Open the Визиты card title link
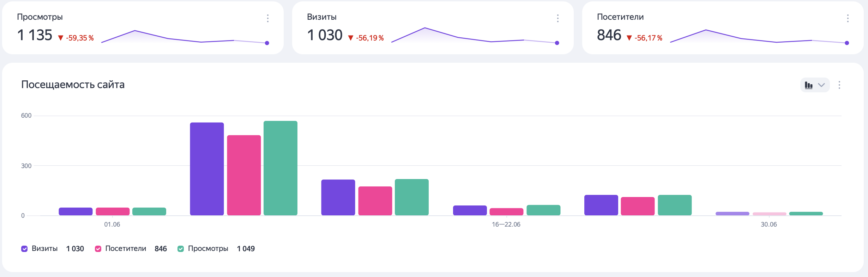 coord(321,17)
